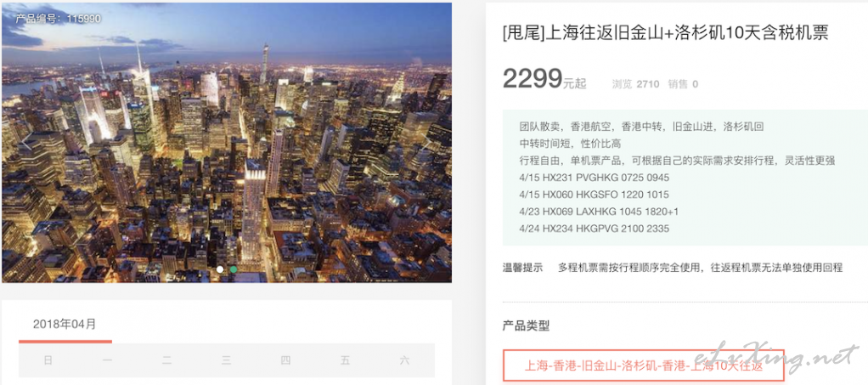The height and width of the screenshot is (385, 868).
Task: Click flight line HX069 LAXHKG
Action: tap(599, 212)
